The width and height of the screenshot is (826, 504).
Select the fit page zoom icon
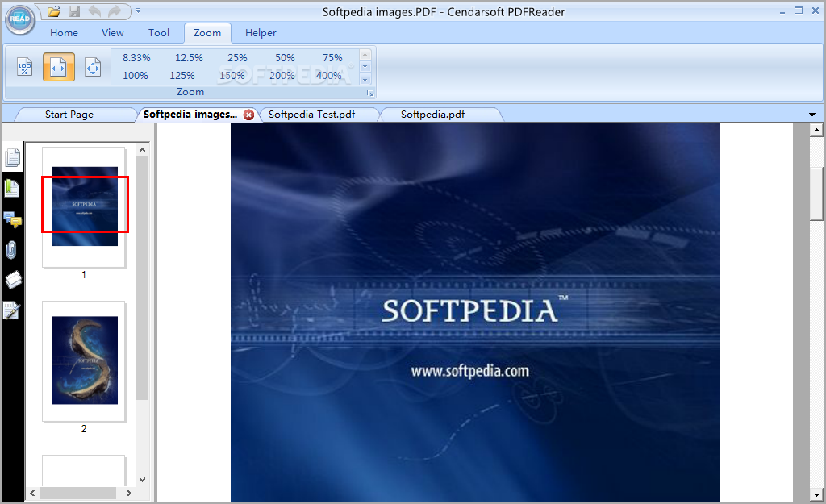pos(93,67)
